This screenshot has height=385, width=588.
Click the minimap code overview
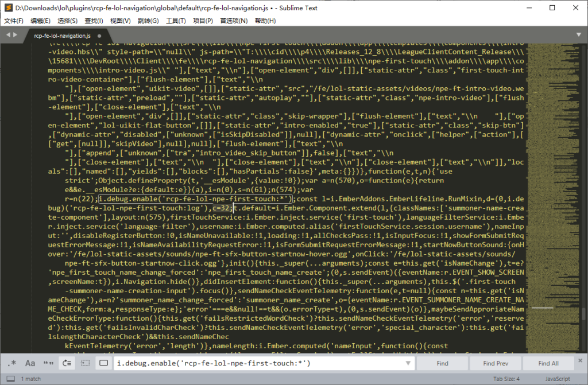click(x=551, y=172)
